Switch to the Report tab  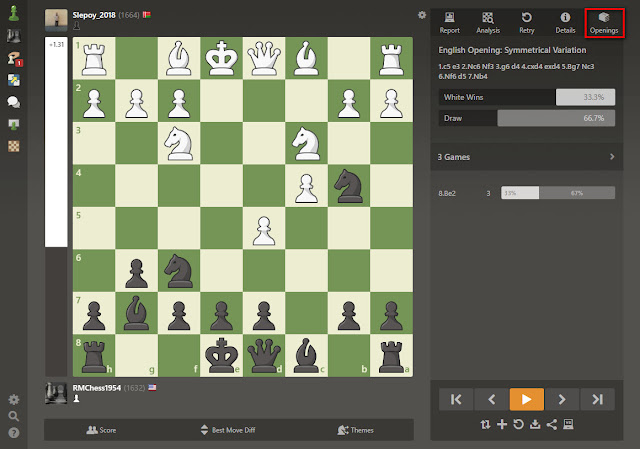449,23
